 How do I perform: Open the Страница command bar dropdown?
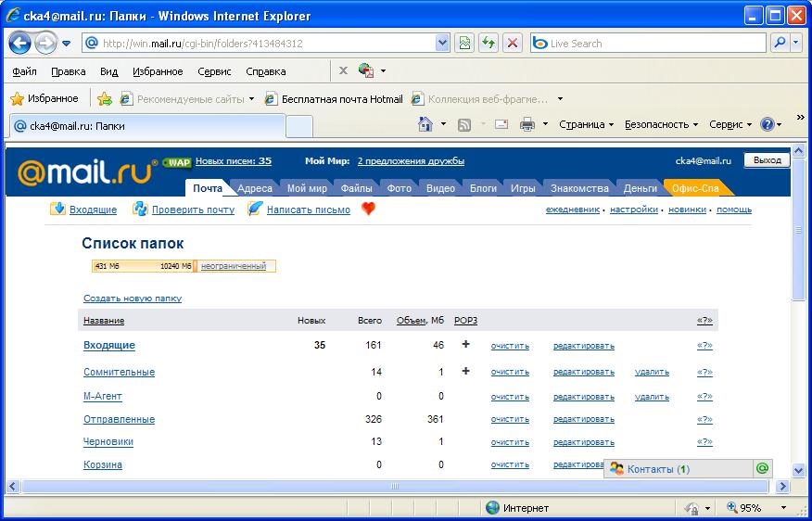(586, 124)
